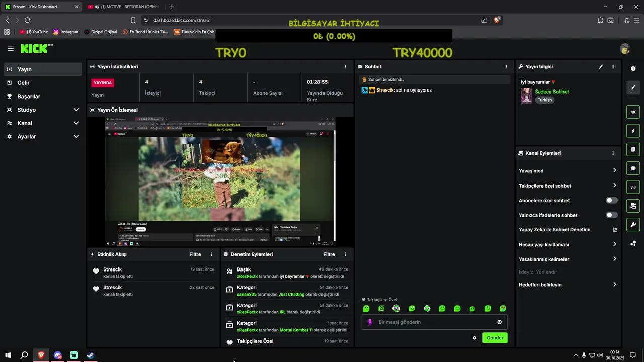Open the Sadece Sohbet category link
Screen dimensions: 644x362
[x=552, y=92]
